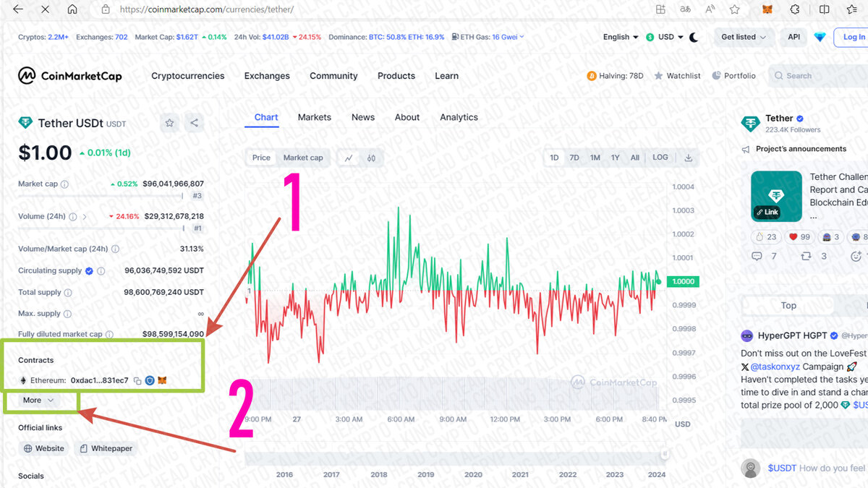The height and width of the screenshot is (488, 868).
Task: Click the blue shield icon beside contract
Action: coord(150,380)
